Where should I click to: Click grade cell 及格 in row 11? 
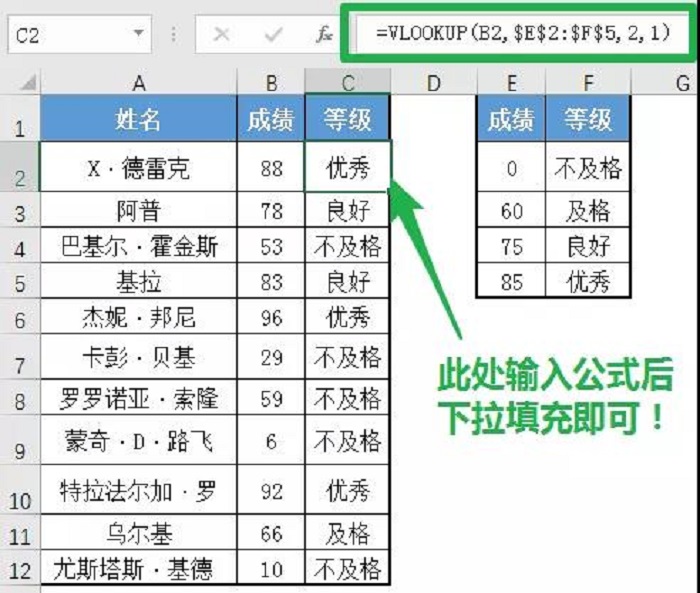coord(347,532)
